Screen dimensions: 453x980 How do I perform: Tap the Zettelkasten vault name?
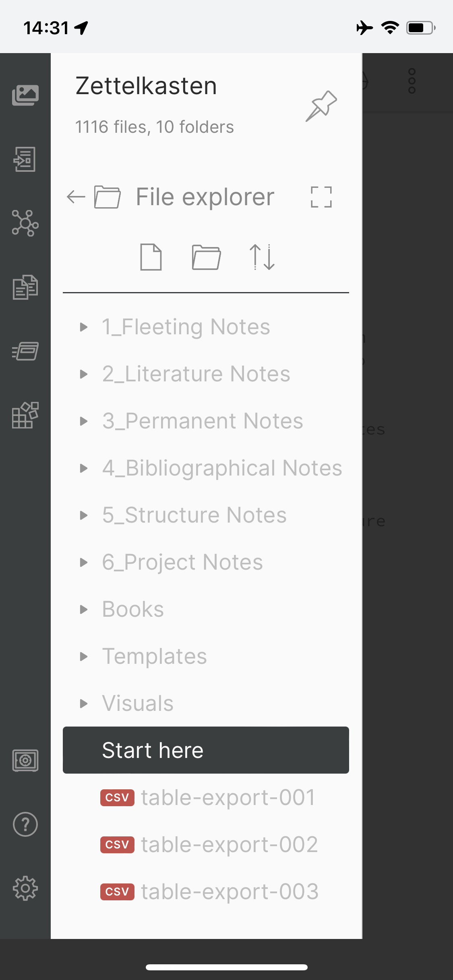pos(146,86)
